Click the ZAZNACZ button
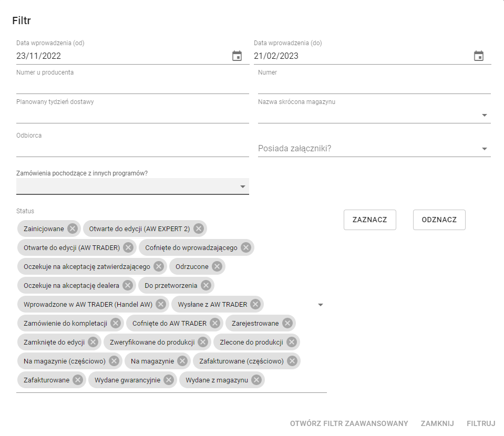 point(369,220)
